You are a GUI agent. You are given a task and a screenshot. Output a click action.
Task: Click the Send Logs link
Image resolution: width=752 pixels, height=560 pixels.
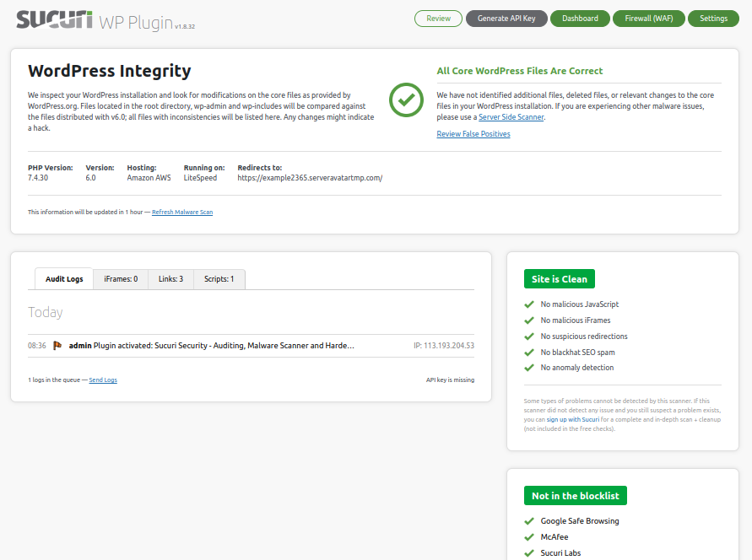click(x=103, y=380)
